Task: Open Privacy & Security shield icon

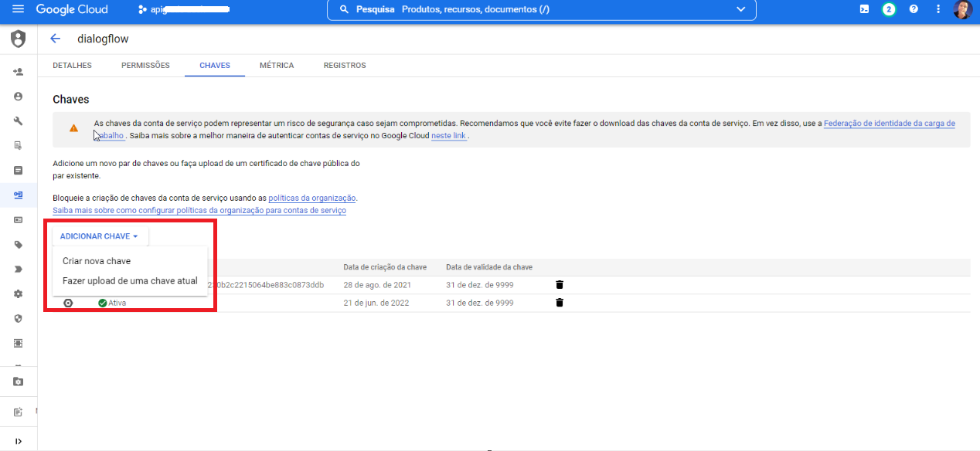Action: (18, 318)
